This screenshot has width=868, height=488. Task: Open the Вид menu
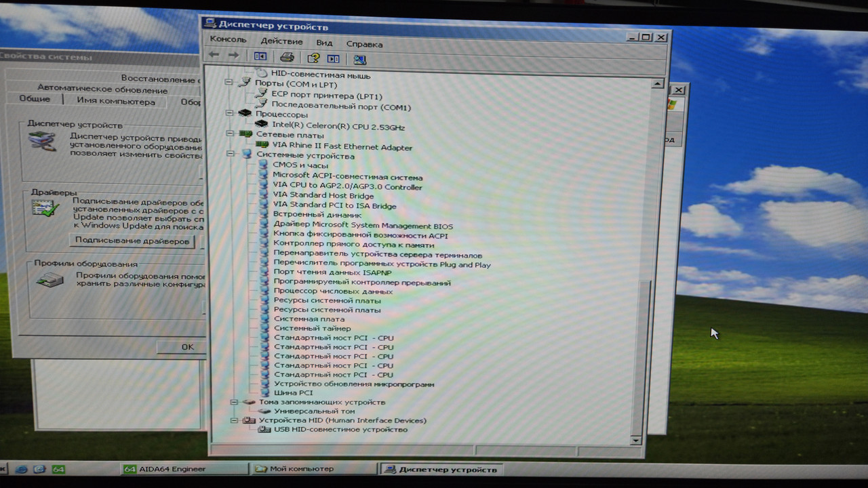click(x=324, y=43)
